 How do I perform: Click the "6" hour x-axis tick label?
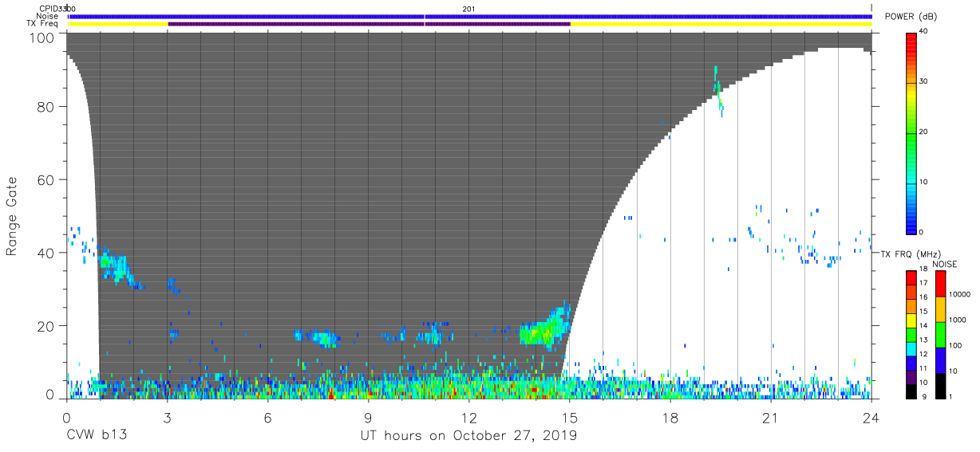(268, 418)
